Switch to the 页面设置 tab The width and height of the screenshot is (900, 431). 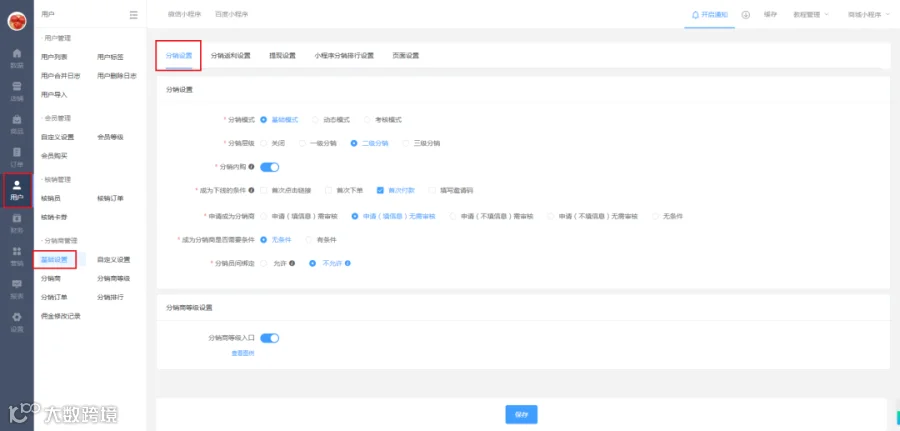[405, 56]
